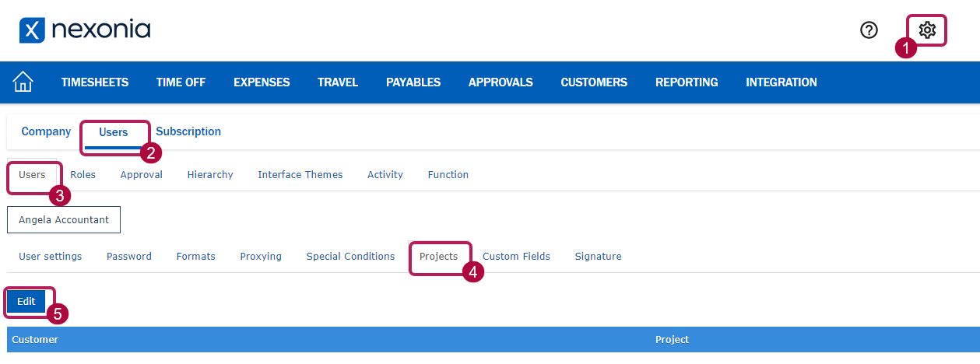Screen dimensions: 980x364
Task: Click the blue Edit button
Action: [26, 302]
